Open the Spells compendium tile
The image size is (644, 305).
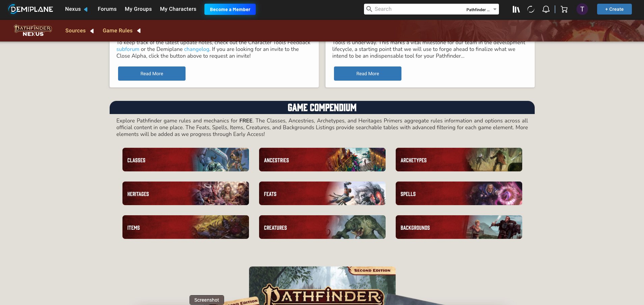(x=458, y=193)
